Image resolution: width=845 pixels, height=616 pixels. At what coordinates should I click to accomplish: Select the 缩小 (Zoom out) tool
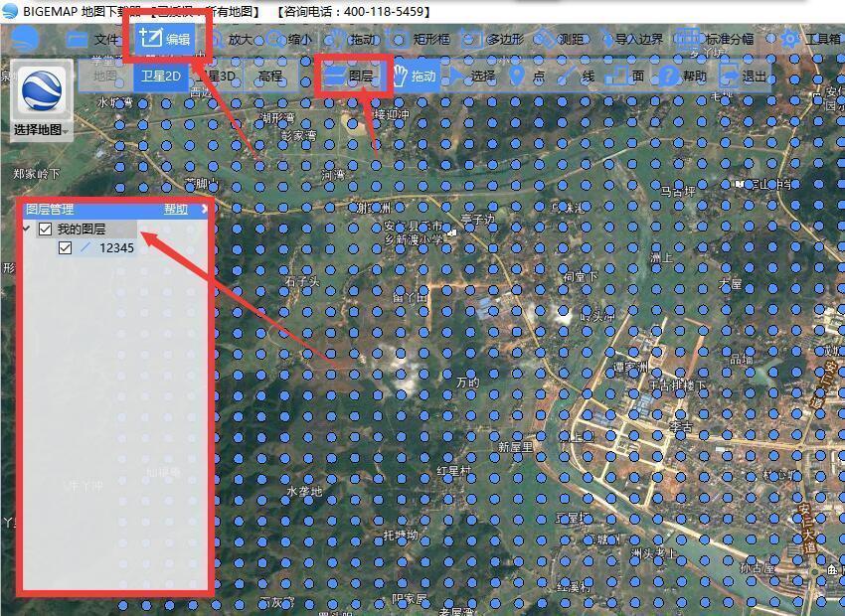coord(289,40)
